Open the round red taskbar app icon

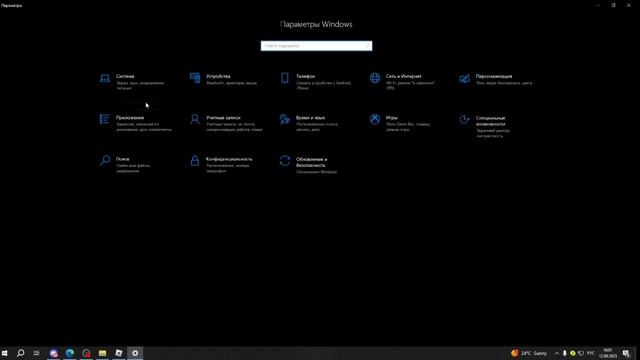(x=86, y=353)
